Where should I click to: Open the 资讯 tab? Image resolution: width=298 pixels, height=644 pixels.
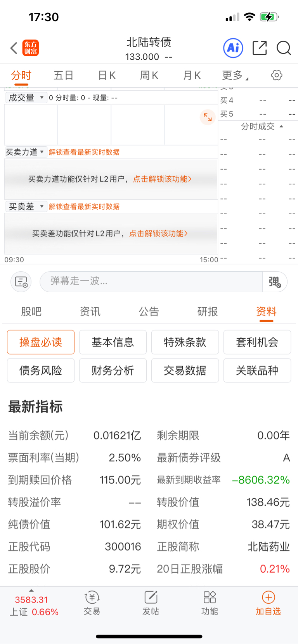(x=90, y=312)
